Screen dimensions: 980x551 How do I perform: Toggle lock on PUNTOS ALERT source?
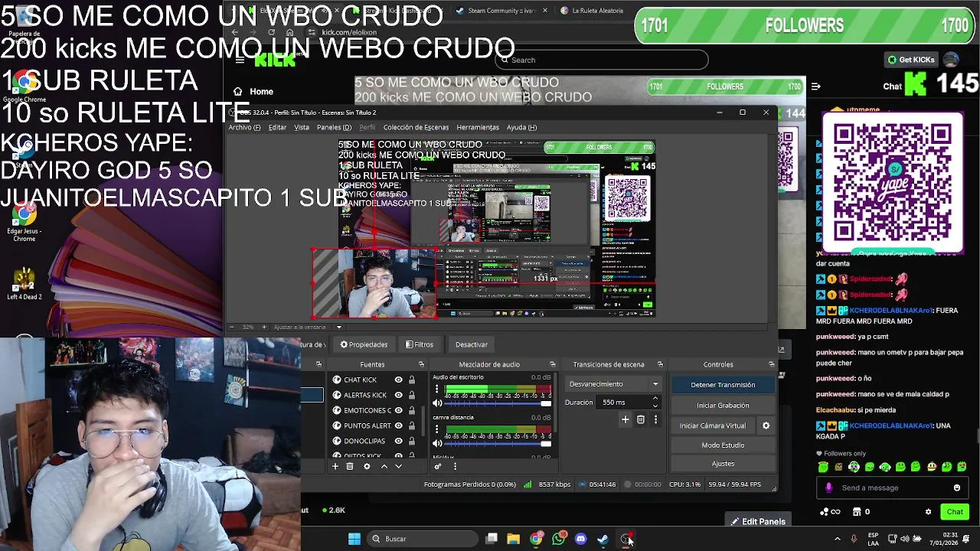click(411, 425)
